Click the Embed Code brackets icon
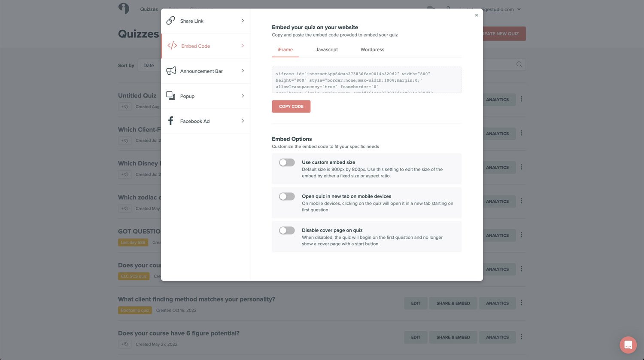Viewport: 644px width, 360px height. pyautogui.click(x=172, y=46)
